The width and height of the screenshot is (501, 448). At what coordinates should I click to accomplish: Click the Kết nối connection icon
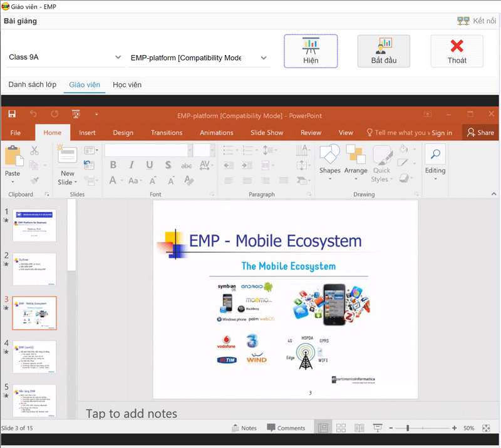click(463, 21)
